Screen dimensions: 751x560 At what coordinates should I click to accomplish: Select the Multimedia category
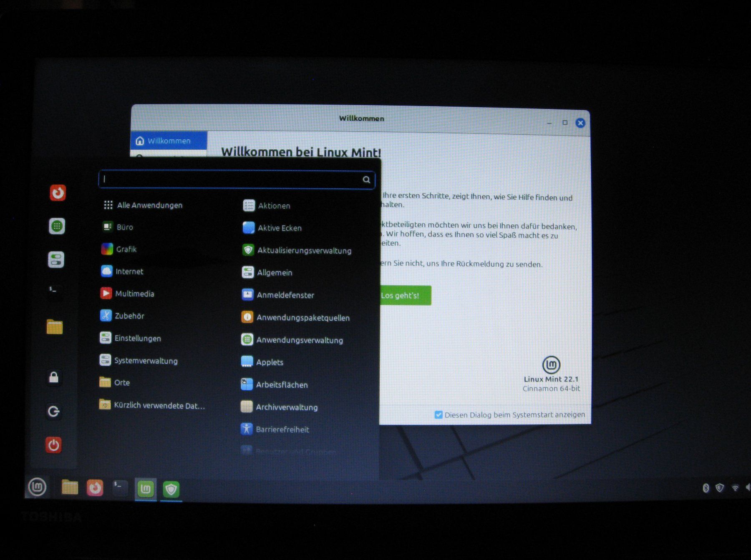coord(127,294)
